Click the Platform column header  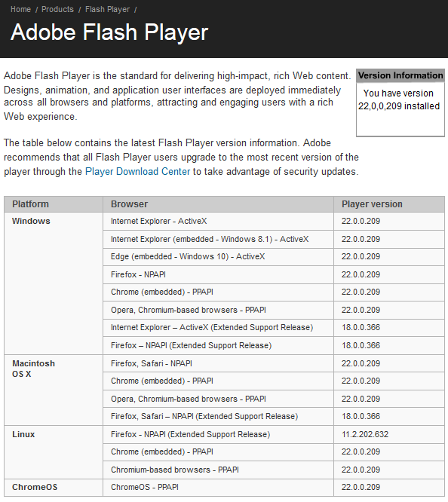click(x=54, y=204)
